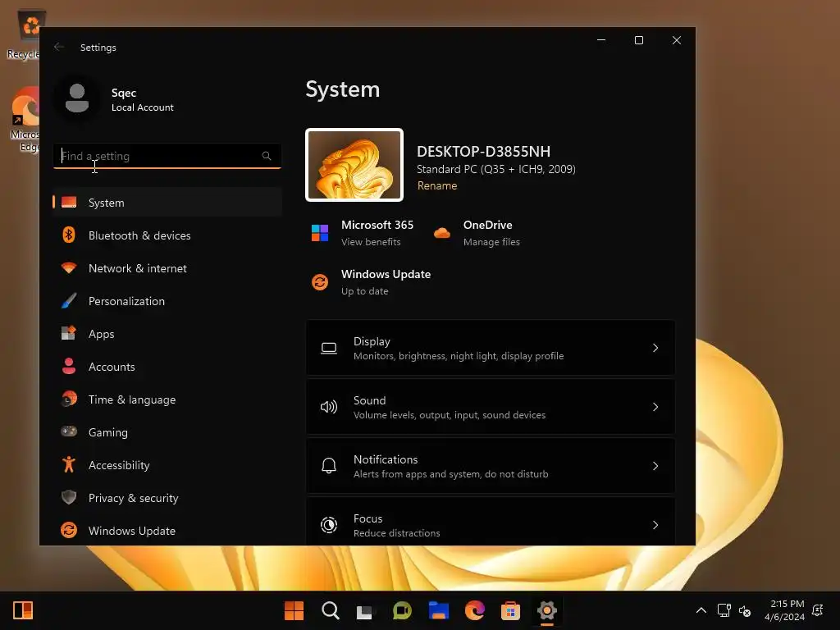Click the Windows Update status icon in System pane
This screenshot has height=630, width=840.
pyautogui.click(x=320, y=282)
